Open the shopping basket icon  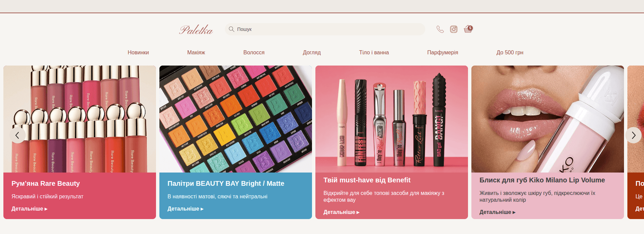[x=468, y=29]
